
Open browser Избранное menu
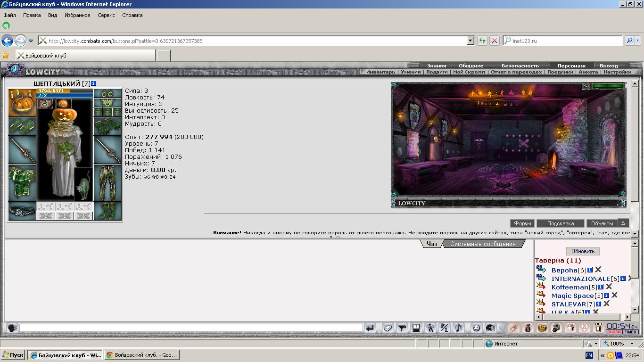[77, 15]
